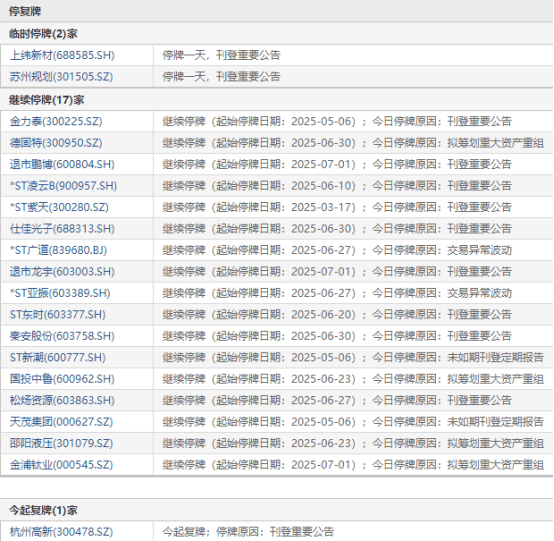Click the 秦安股份(603758.SH) link
This screenshot has width=554, height=541.
tap(62, 336)
